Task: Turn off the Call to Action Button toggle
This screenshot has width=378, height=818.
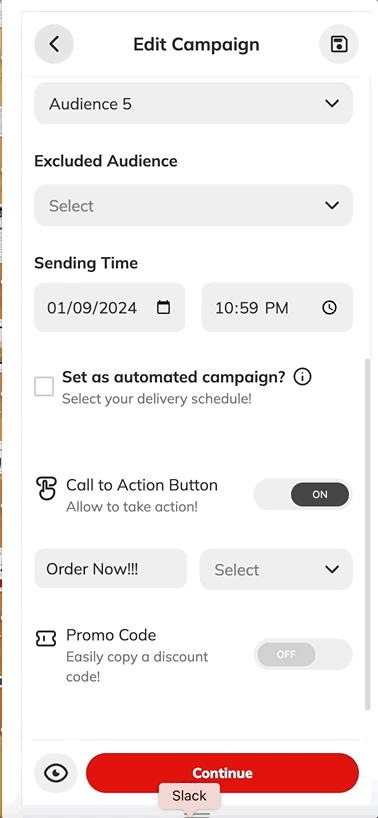Action: point(303,495)
